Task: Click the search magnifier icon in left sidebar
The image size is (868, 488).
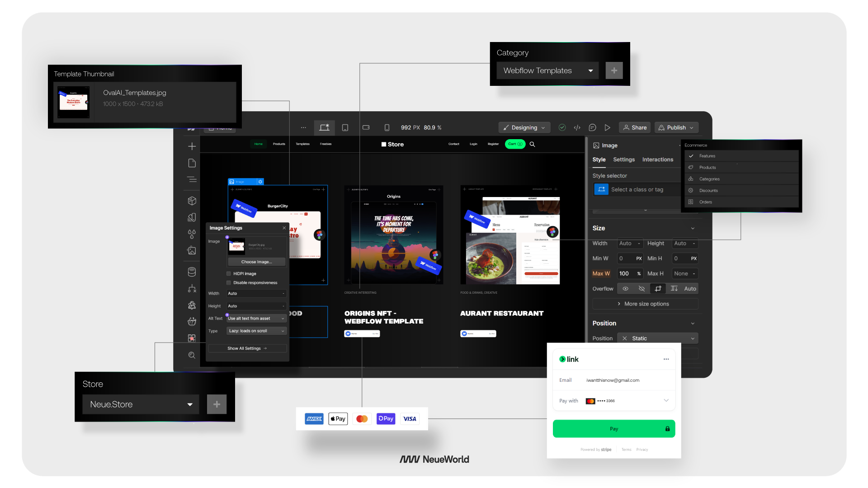Action: (x=192, y=355)
